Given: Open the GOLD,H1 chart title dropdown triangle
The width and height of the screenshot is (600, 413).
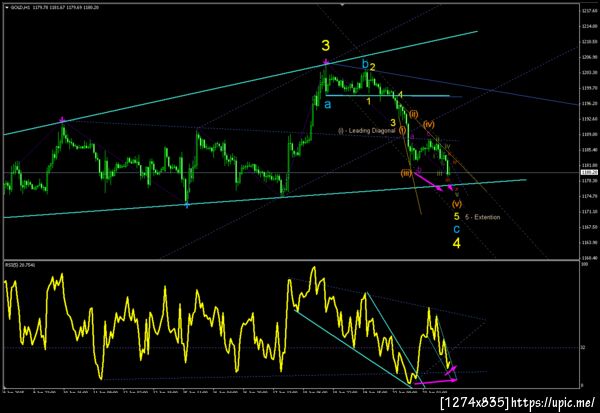Looking at the screenshot, I should coord(7,7).
